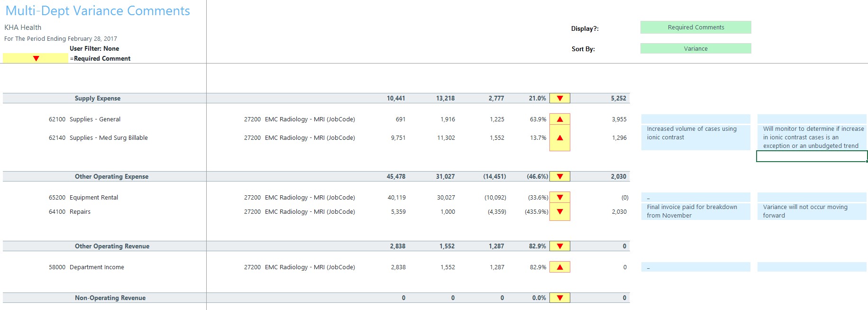The image size is (868, 310).
Task: Click Supplies - General first comment field
Action: tap(695, 119)
